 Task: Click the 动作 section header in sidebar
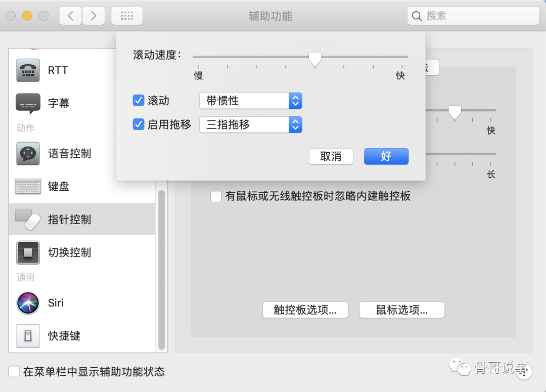(x=25, y=128)
